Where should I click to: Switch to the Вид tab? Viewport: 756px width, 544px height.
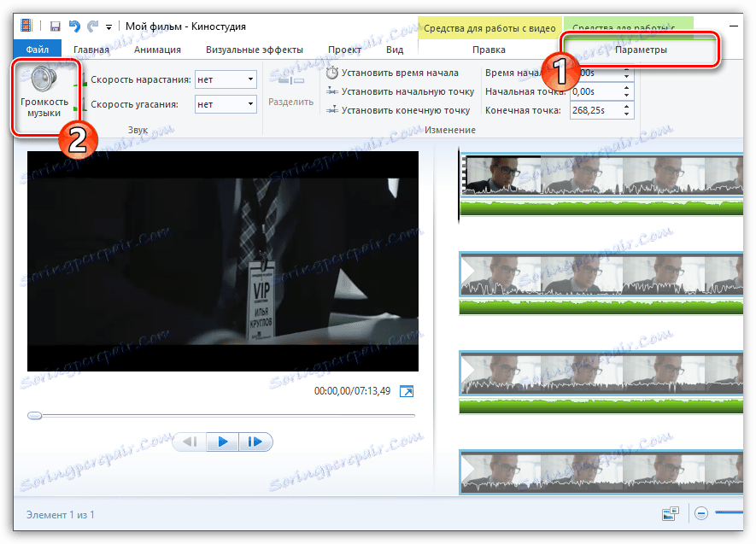click(x=395, y=50)
